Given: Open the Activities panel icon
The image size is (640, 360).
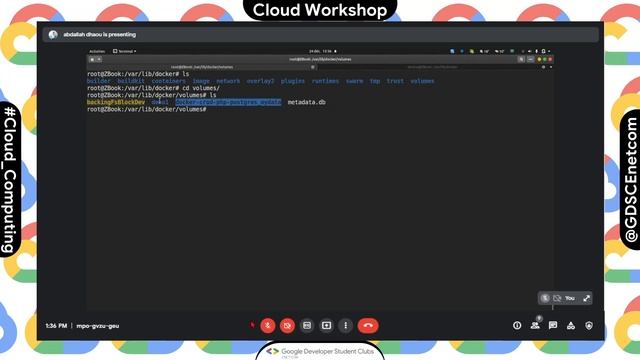Looking at the screenshot, I should click(x=571, y=325).
